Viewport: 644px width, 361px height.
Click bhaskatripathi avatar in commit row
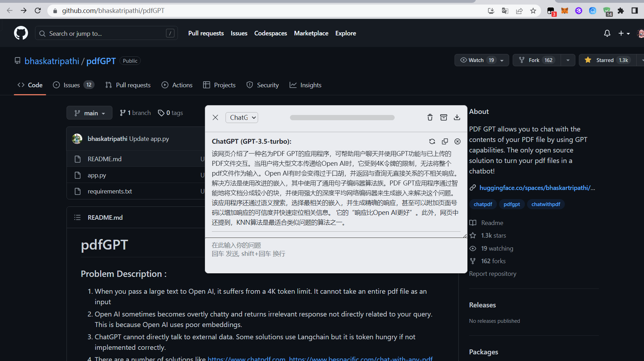(x=77, y=139)
